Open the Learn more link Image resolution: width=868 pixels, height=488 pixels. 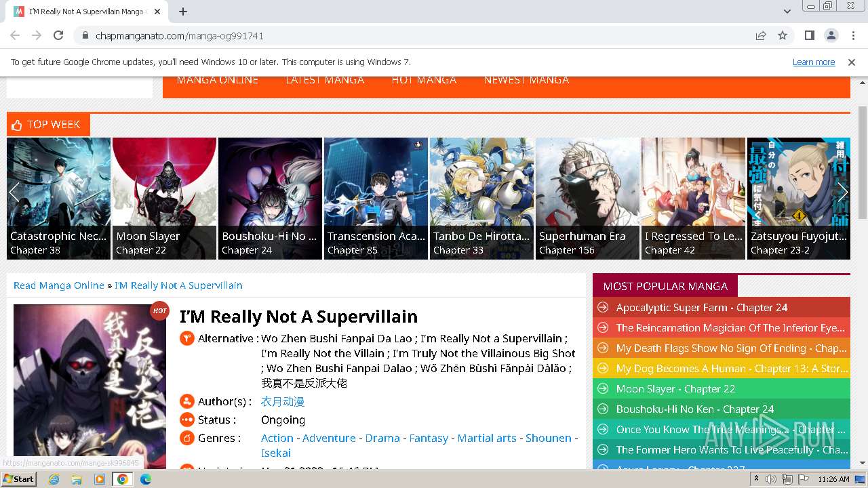tap(814, 62)
